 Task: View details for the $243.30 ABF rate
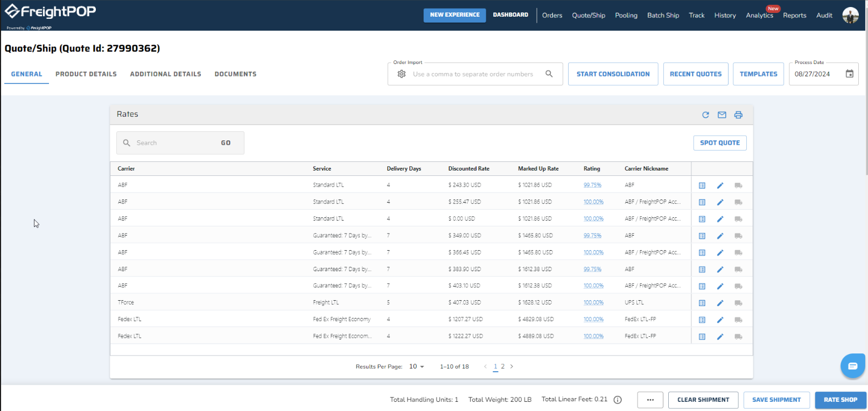[702, 186]
